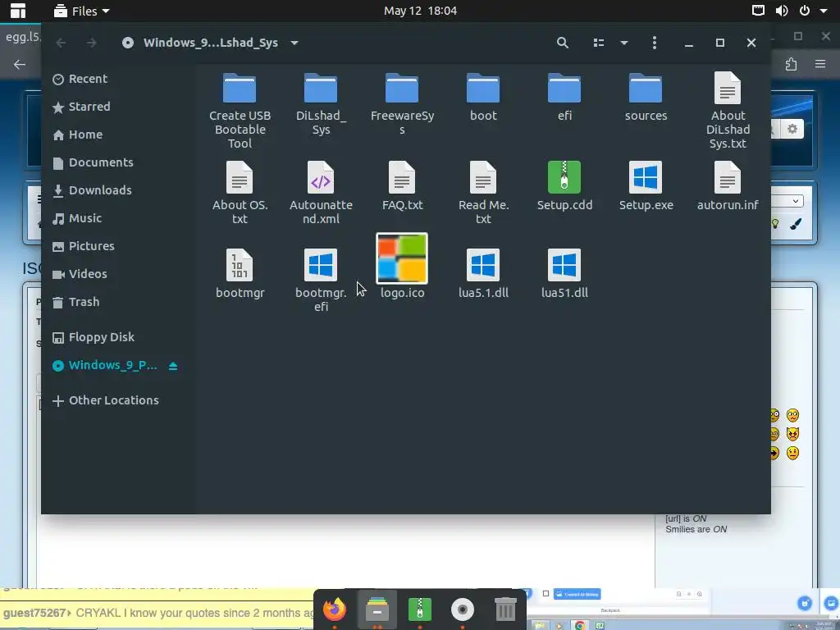The image size is (840, 630).
Task: Open the Create USB Bootable Tool folder
Action: pyautogui.click(x=240, y=111)
